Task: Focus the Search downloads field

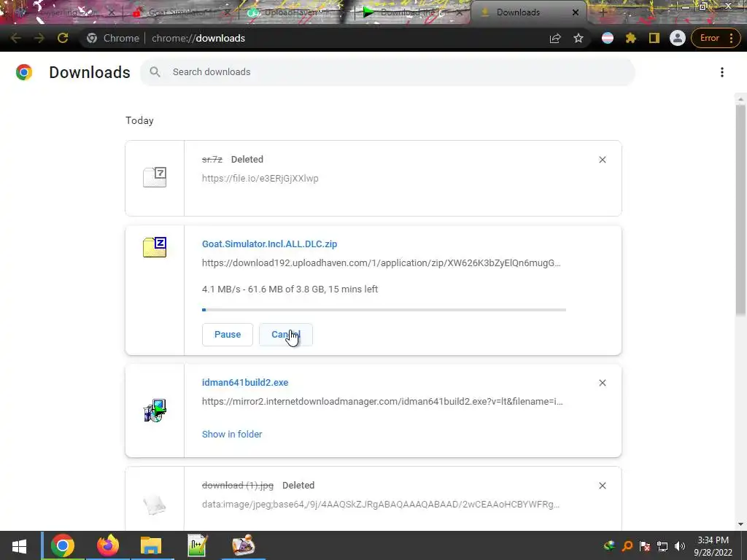Action: coord(388,72)
